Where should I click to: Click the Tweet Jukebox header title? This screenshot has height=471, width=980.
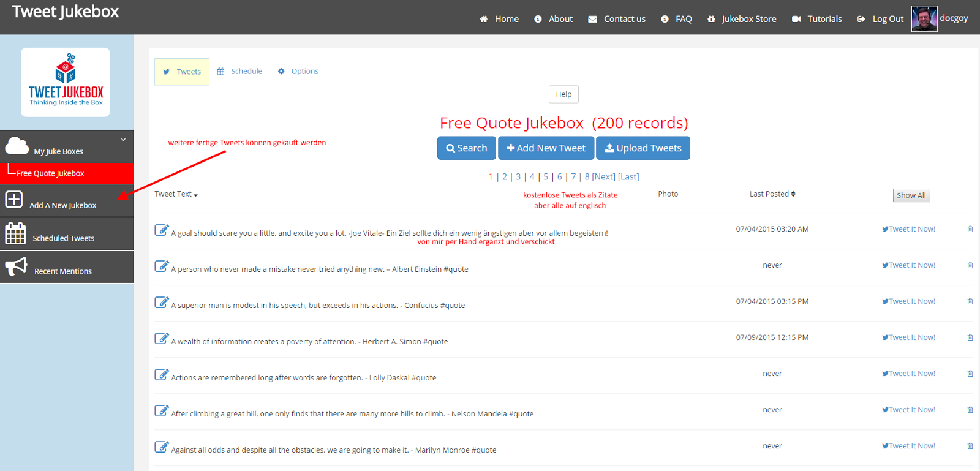coord(66,12)
